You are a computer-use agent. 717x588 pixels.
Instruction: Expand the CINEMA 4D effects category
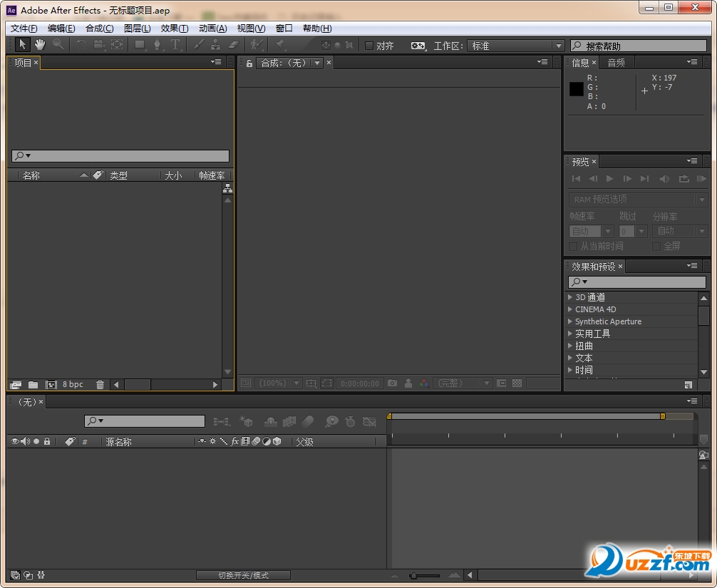point(570,309)
